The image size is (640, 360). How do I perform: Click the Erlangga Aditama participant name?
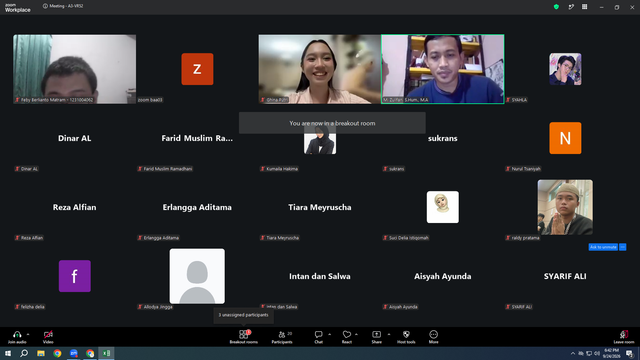click(x=197, y=207)
